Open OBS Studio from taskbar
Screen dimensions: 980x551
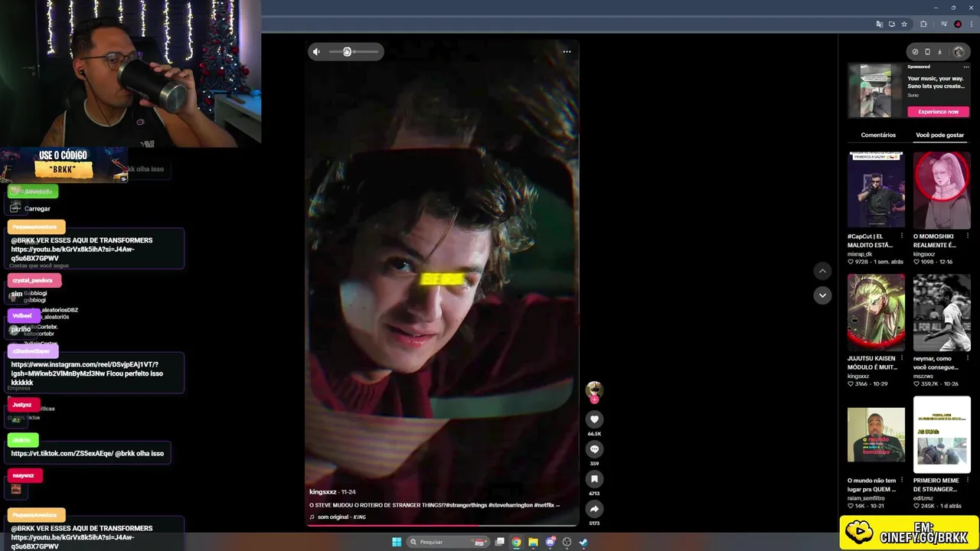567,542
